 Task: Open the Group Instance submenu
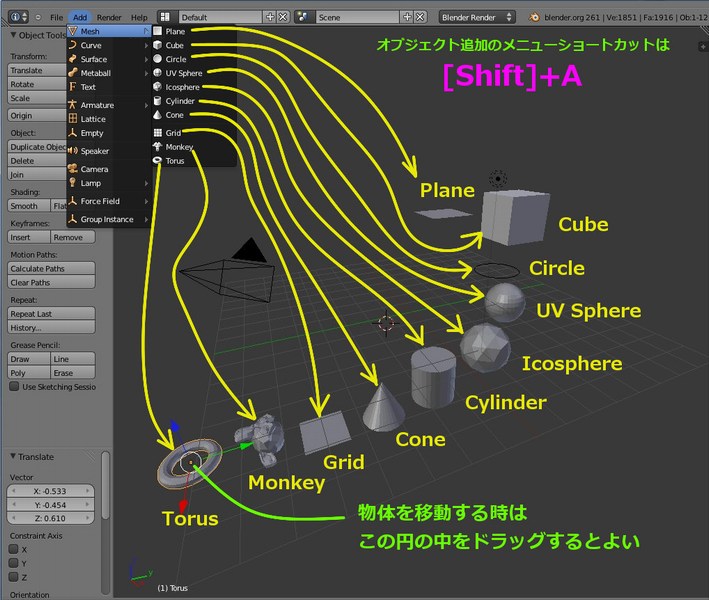pyautogui.click(x=109, y=219)
